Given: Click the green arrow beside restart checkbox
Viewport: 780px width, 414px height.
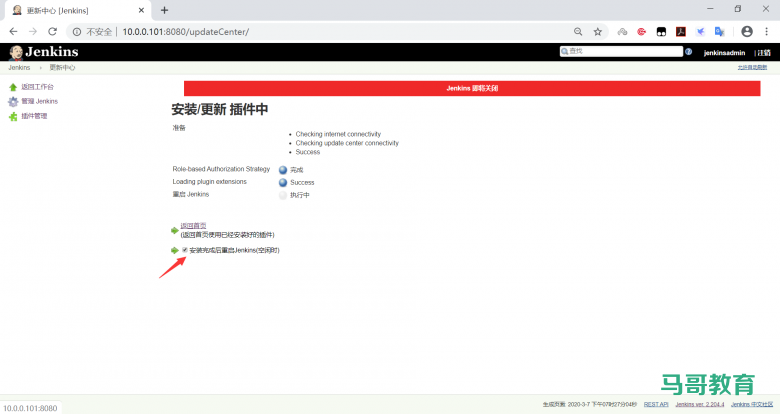Looking at the screenshot, I should click(x=175, y=250).
